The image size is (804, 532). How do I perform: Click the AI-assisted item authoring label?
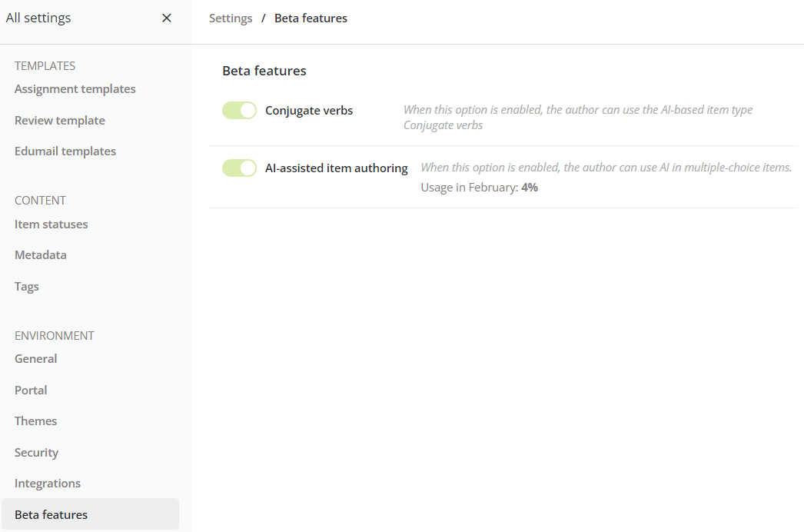[x=336, y=168]
